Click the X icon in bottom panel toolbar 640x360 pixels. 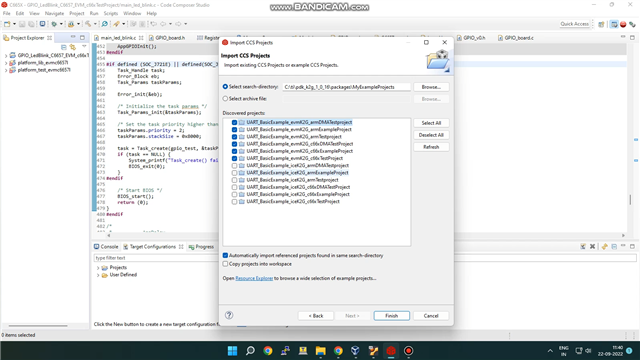(x=592, y=247)
